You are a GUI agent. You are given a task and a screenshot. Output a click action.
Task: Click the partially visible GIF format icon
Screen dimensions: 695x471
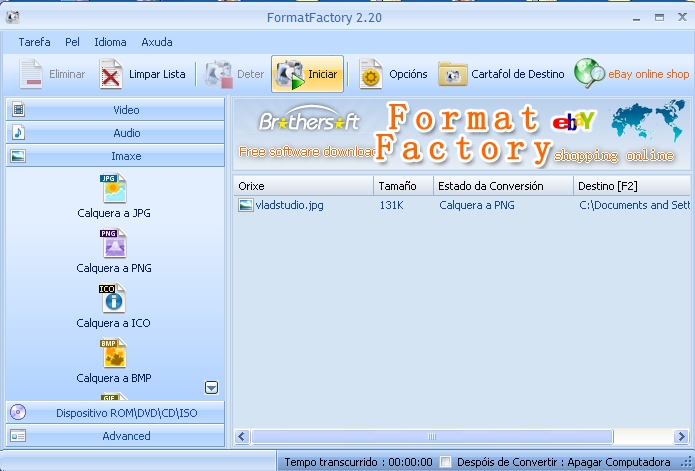coord(113,396)
